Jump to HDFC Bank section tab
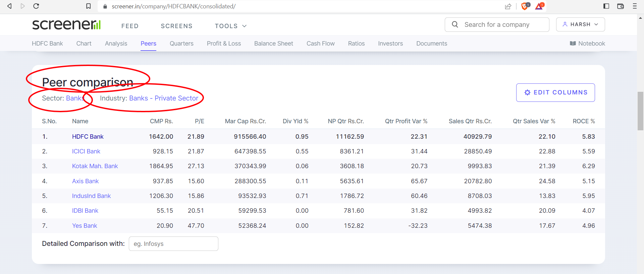644x274 pixels. [47, 44]
